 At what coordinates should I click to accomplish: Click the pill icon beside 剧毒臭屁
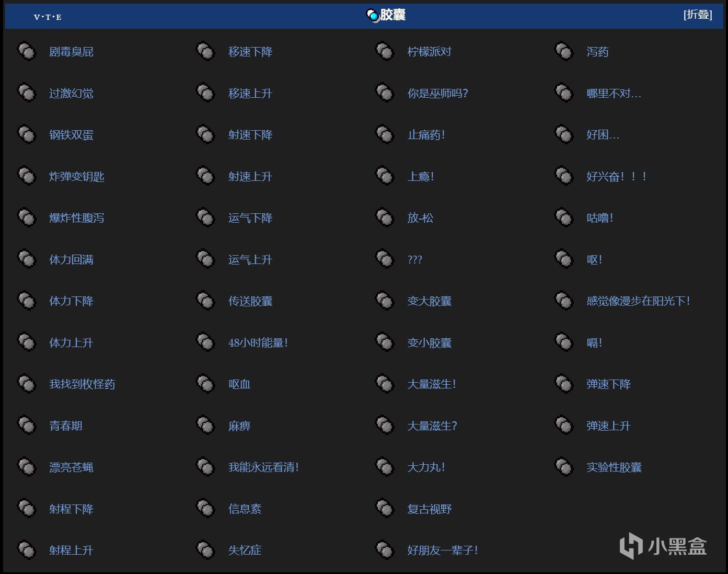point(27,51)
